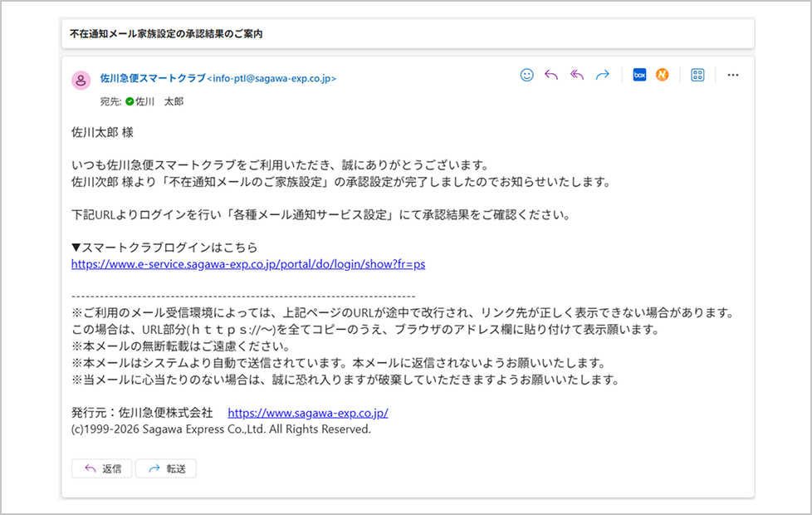This screenshot has height=515, width=812.
Task: Click the copyright Sagawa Express footer text
Action: 221,429
